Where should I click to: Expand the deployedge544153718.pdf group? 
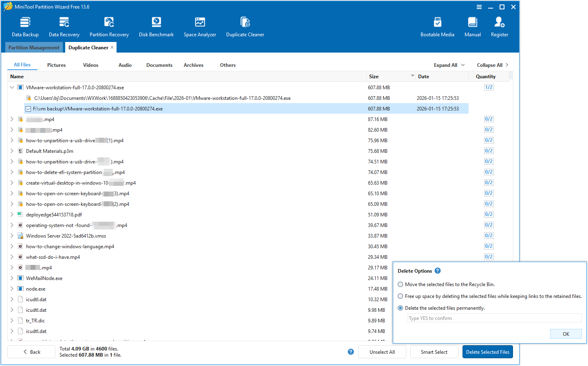11,214
